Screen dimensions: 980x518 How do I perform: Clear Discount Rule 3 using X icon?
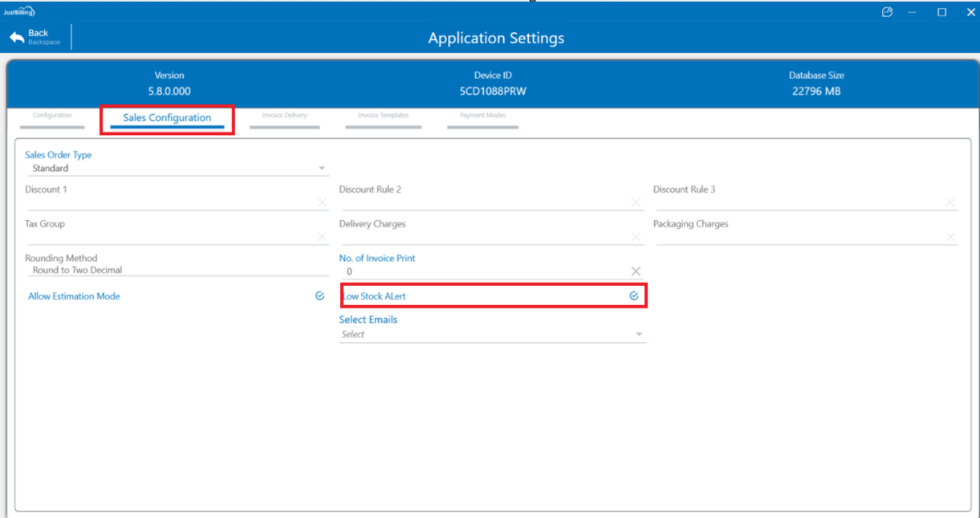(x=950, y=202)
